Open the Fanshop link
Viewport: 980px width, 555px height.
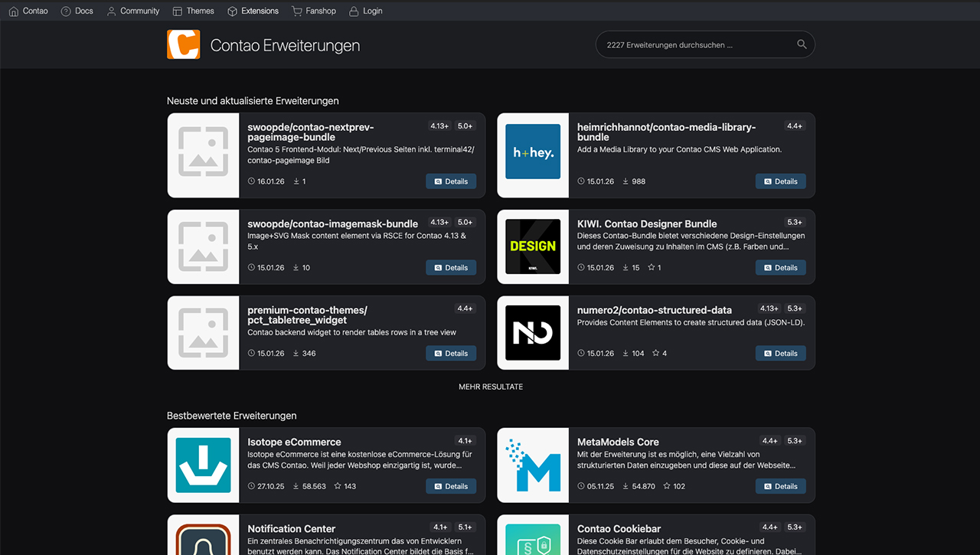coord(314,11)
